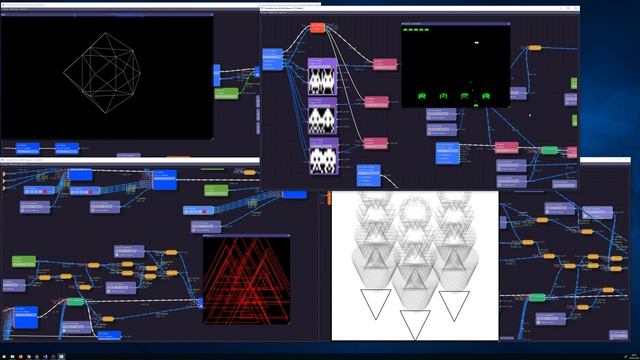Select green node at far left of bottom-left graph

(x=24, y=262)
